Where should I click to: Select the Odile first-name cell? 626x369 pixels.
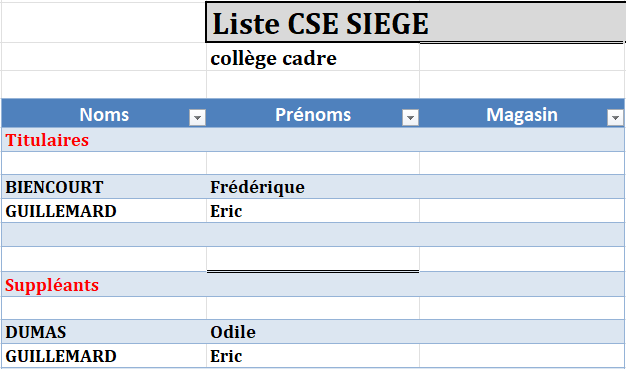pos(313,331)
